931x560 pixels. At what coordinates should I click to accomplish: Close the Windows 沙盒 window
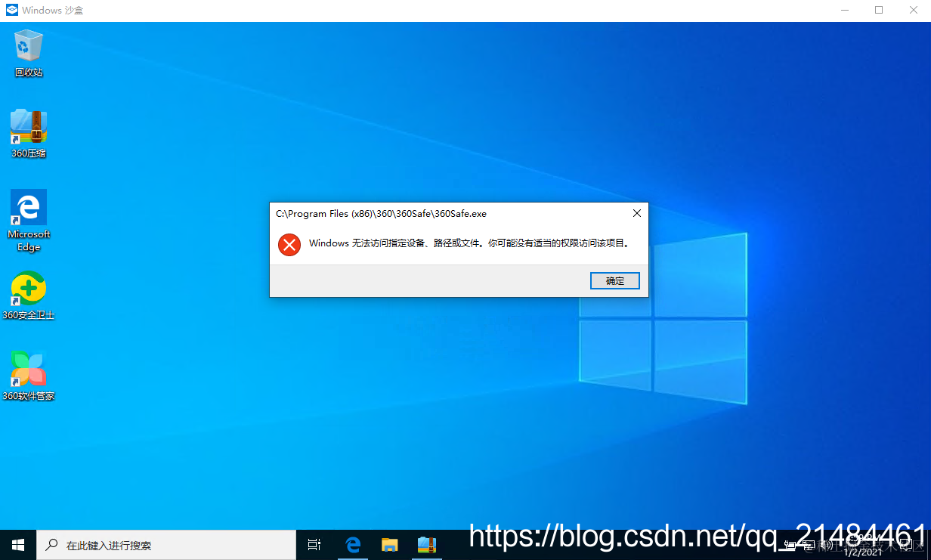pyautogui.click(x=914, y=10)
